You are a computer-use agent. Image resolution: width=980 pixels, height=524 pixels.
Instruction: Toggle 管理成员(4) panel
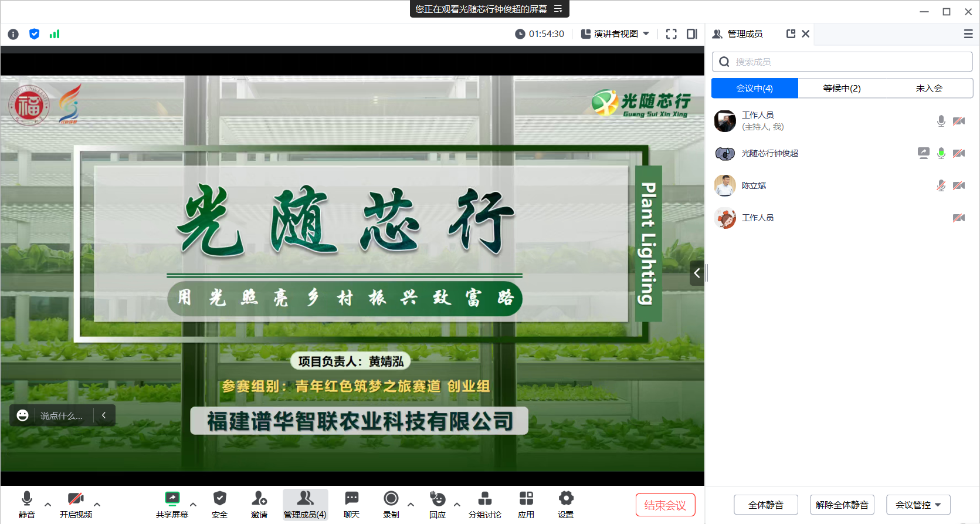pyautogui.click(x=305, y=505)
